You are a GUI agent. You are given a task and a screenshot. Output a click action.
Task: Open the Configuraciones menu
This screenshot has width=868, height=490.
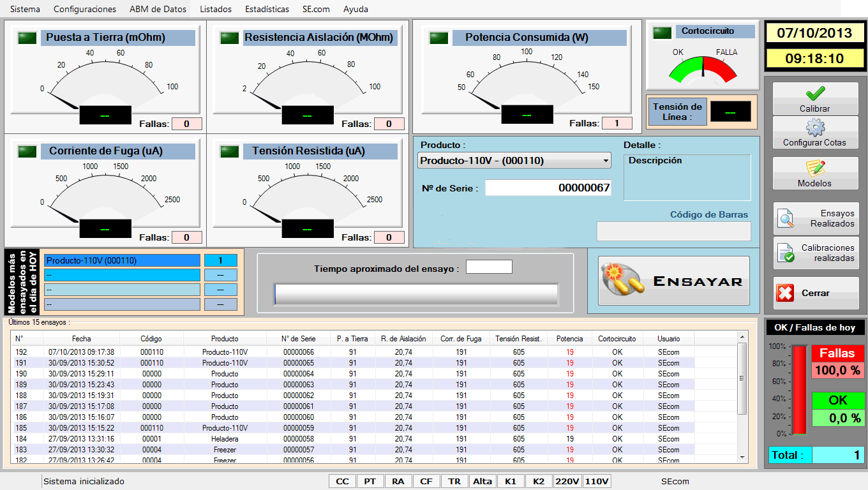point(85,9)
